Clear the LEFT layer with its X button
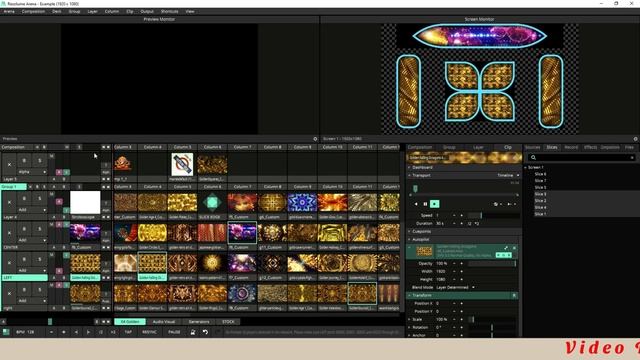The image size is (640, 360). pyautogui.click(x=9, y=263)
